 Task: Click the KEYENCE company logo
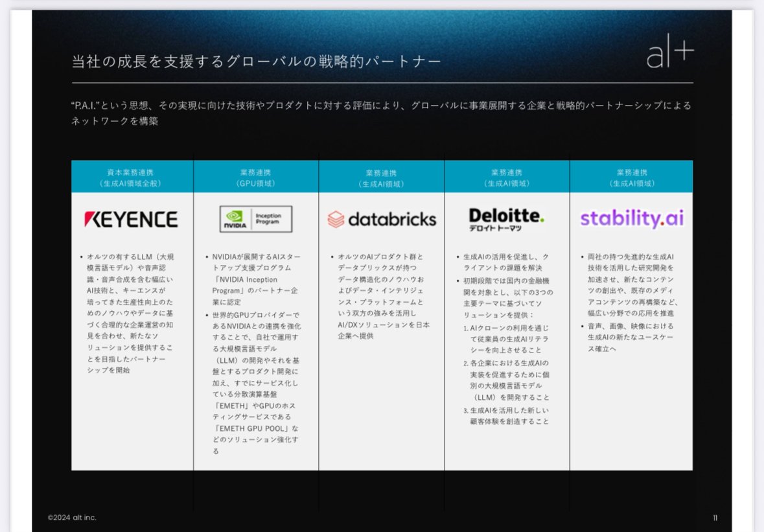pyautogui.click(x=132, y=219)
